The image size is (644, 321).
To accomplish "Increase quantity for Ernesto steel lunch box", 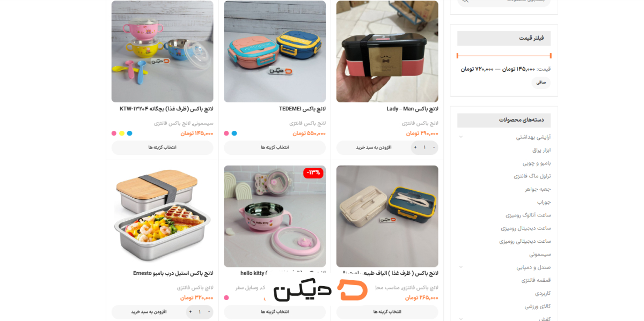I will tap(190, 312).
